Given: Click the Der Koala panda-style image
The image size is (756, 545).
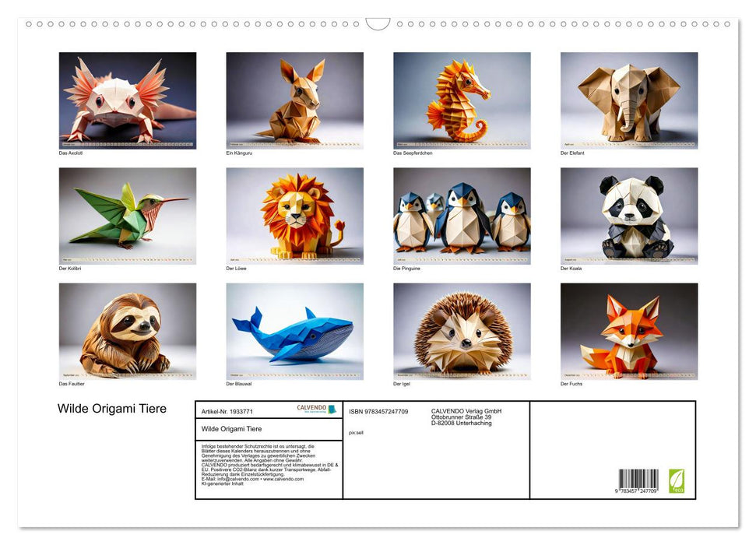Looking at the screenshot, I should click(628, 216).
